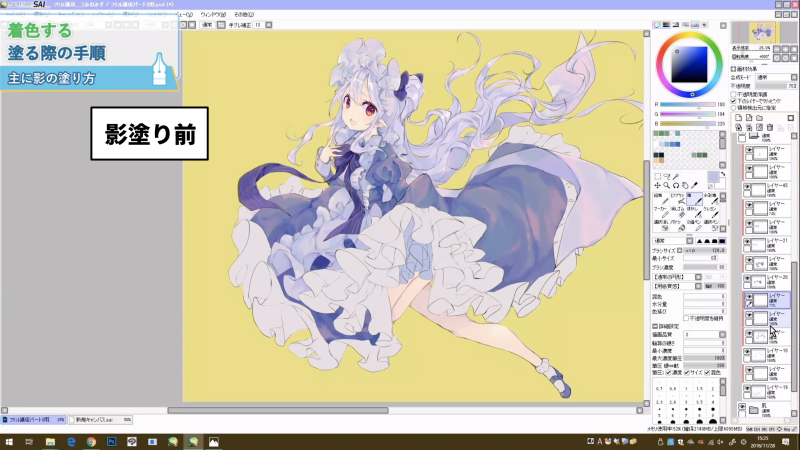Hide the レイヤー20 layer eye icon
Viewport: 800px width, 450px height.
coord(748,279)
